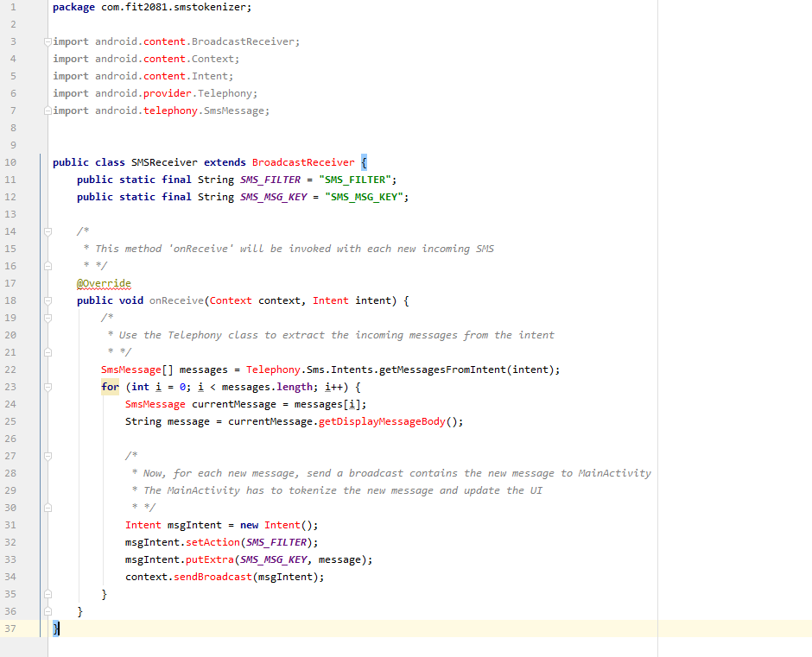Place cursor on the @Override annotation

[x=104, y=282]
